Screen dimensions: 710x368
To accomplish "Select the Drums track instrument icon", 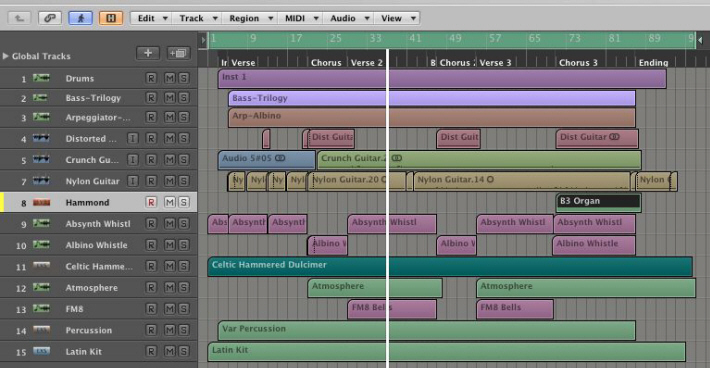I will point(41,78).
